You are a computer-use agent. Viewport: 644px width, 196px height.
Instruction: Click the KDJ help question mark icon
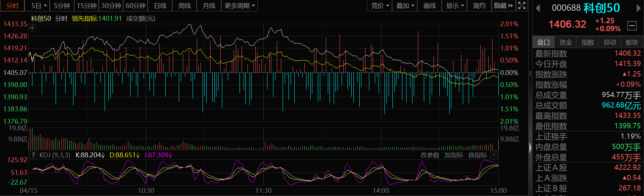coord(33,155)
